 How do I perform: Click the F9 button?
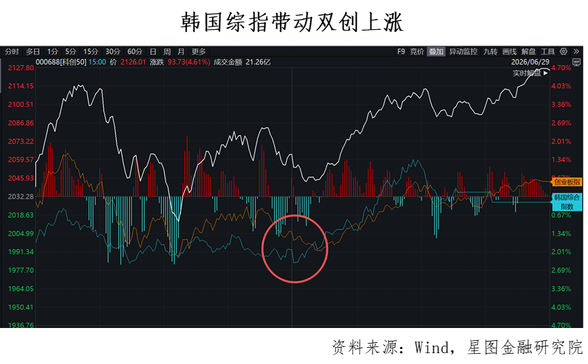[401, 52]
